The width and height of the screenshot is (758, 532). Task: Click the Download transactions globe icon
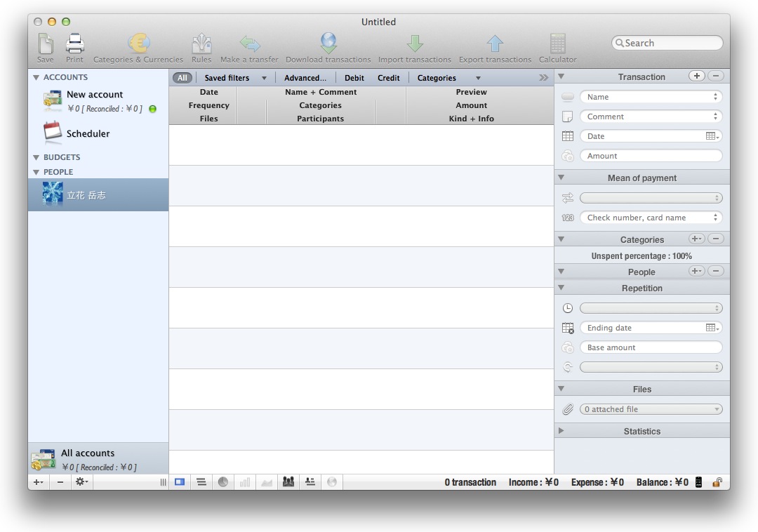[328, 44]
